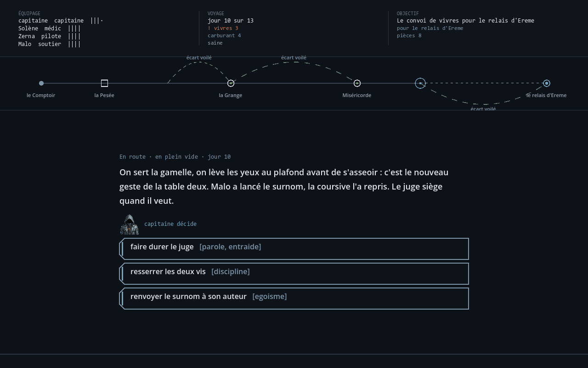The width and height of the screenshot is (588, 368).
Task: Click the écart voilé label before Miséricorde
Action: click(294, 57)
